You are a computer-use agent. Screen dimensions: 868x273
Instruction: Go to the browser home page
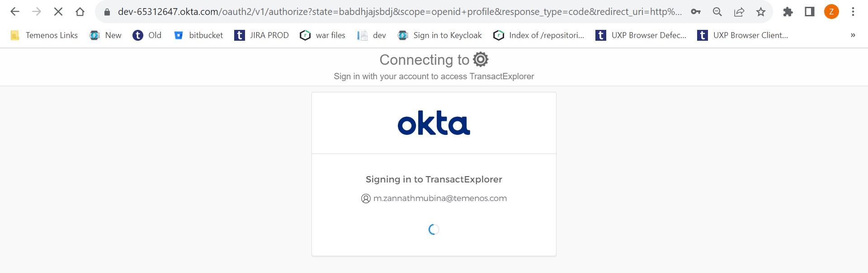pyautogui.click(x=80, y=12)
